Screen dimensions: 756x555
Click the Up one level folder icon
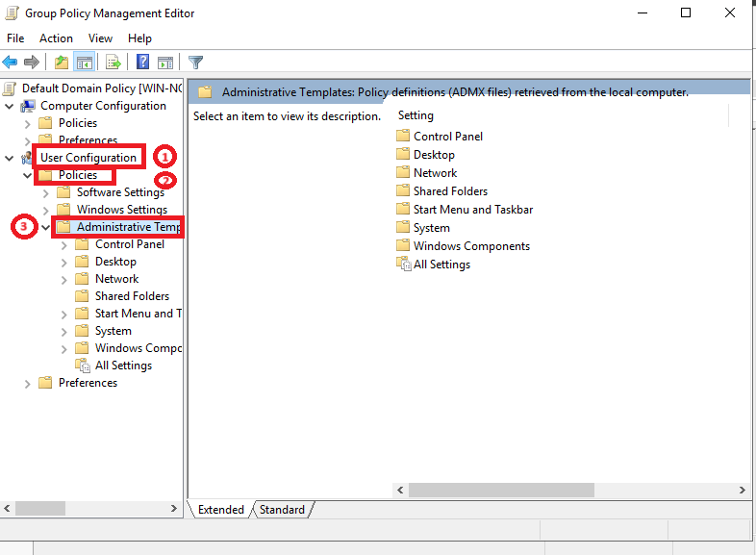click(62, 63)
